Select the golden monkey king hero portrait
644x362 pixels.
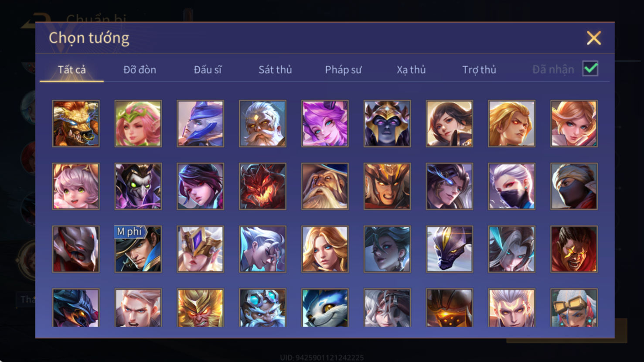(x=200, y=308)
